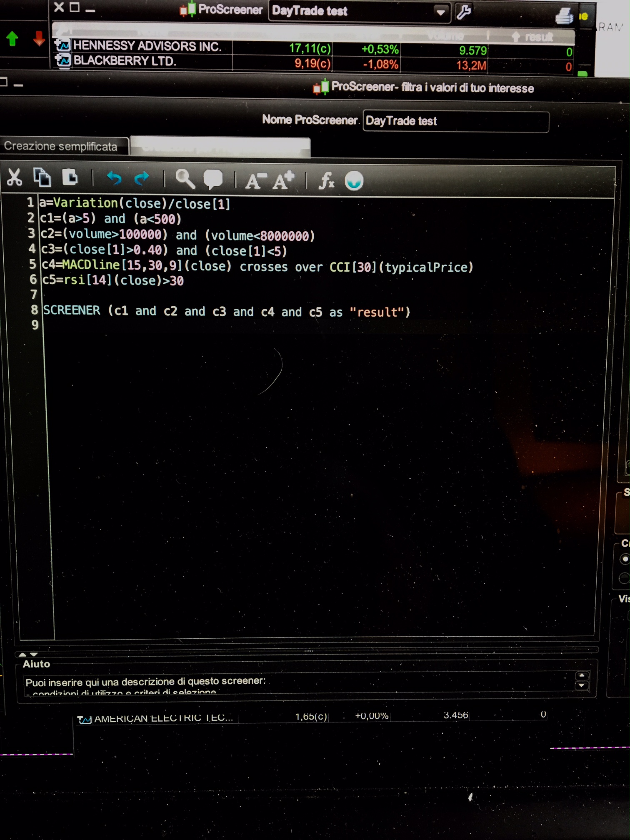Expand Aiuto panel with the down triangle
Image resolution: width=630 pixels, height=840 pixels.
click(34, 655)
